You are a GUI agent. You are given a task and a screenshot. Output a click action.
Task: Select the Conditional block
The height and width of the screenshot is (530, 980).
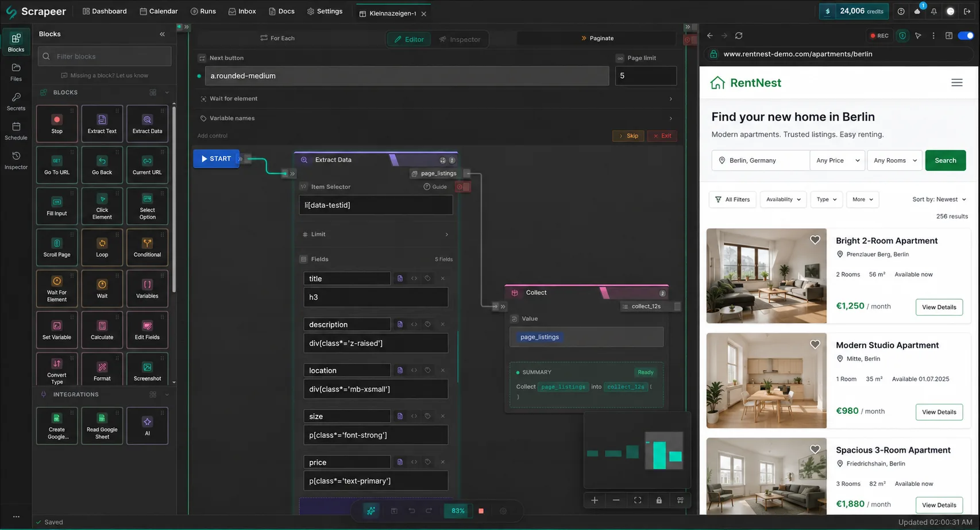(x=147, y=247)
